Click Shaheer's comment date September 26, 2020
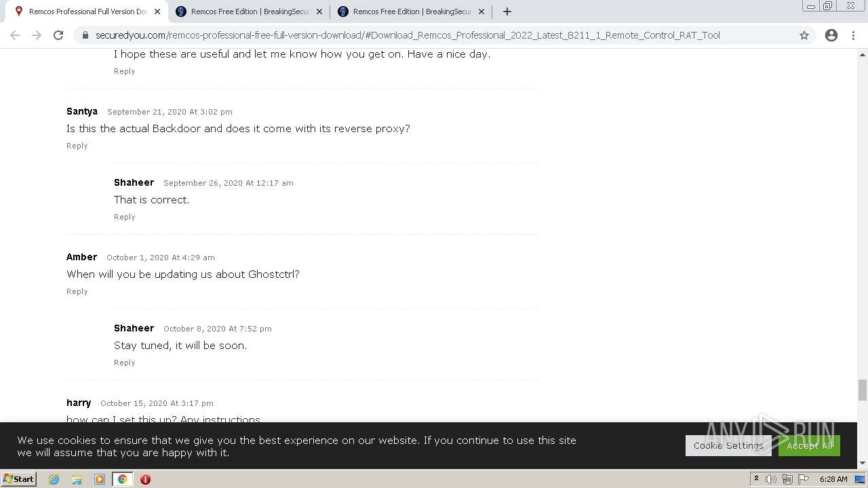 229,183
